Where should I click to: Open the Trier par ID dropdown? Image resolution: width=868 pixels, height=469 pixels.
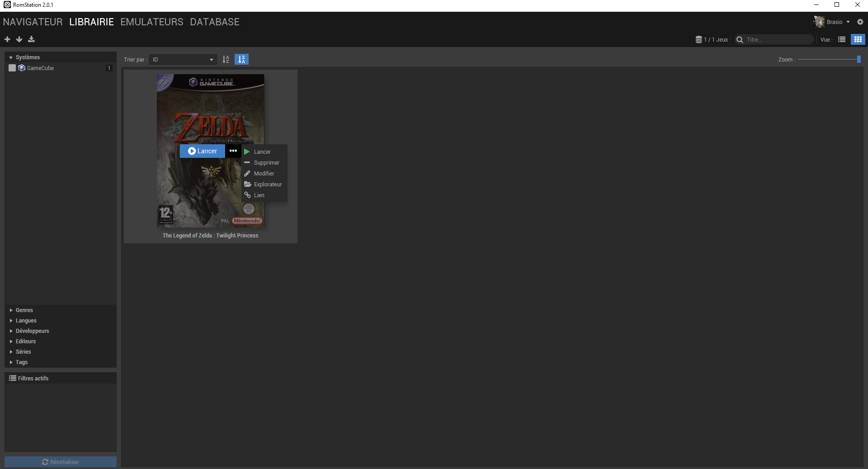[183, 59]
